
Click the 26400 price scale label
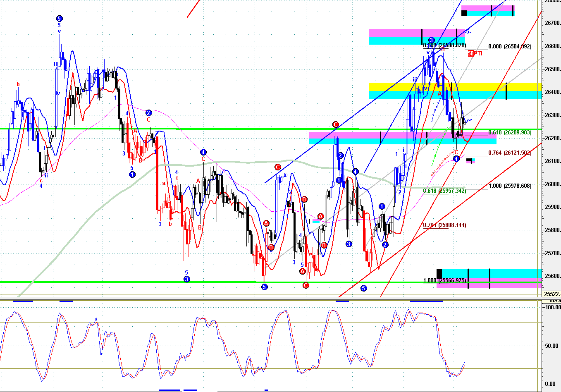(x=553, y=92)
